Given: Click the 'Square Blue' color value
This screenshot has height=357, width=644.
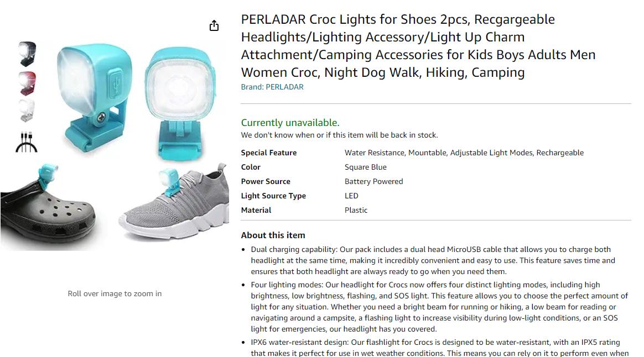Looking at the screenshot, I should pyautogui.click(x=366, y=167).
